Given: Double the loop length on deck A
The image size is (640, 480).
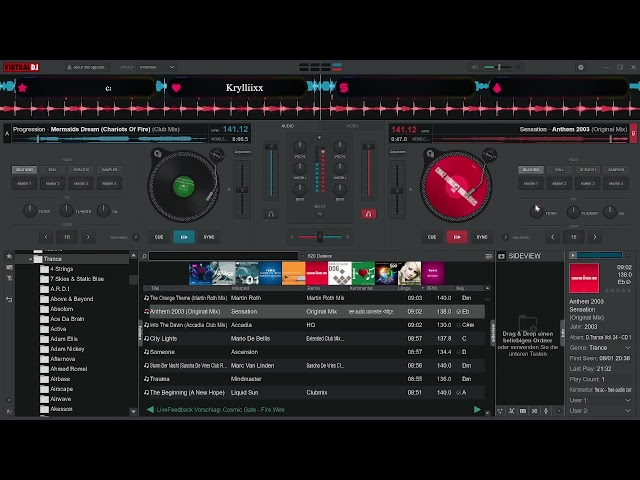Looking at the screenshot, I should 88,237.
